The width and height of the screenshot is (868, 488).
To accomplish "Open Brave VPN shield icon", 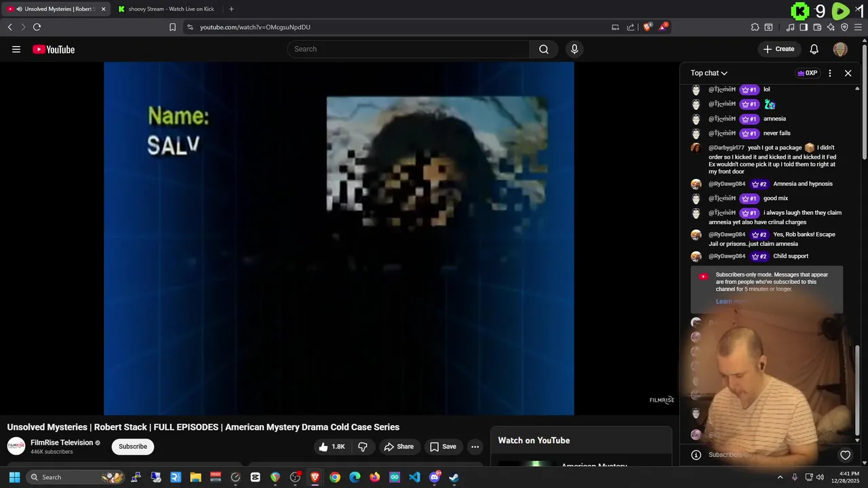I will pyautogui.click(x=844, y=27).
